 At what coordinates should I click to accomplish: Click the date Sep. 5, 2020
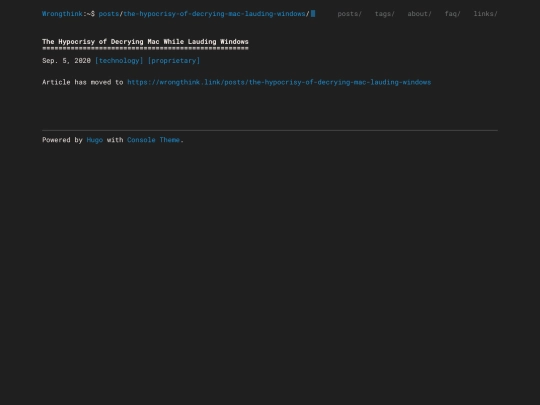tap(66, 61)
